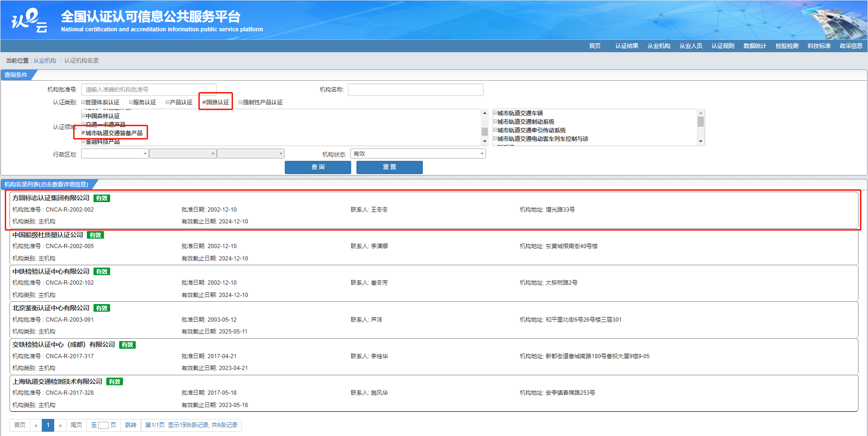The image size is (868, 436).
Task: Expand the 机构状态 dropdown showing 有效
Action: (x=418, y=154)
